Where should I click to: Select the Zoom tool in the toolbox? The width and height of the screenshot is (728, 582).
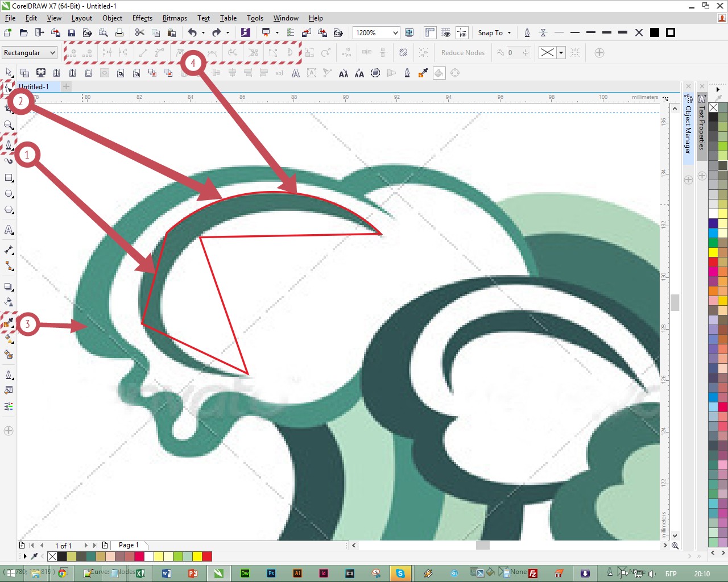(x=9, y=125)
